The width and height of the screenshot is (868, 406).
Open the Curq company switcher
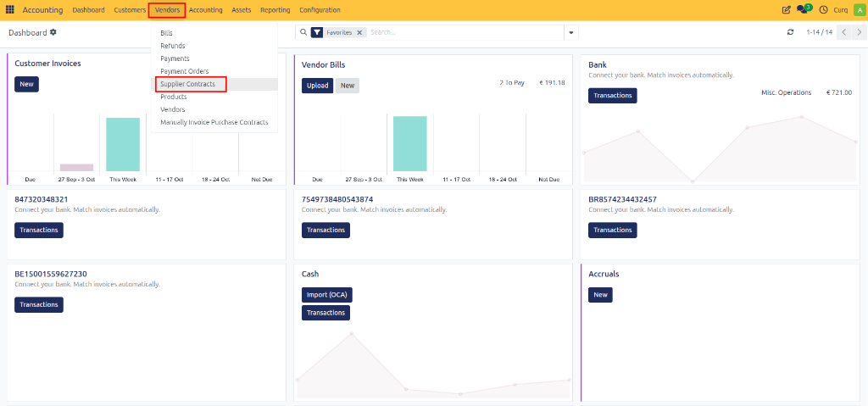click(x=840, y=10)
